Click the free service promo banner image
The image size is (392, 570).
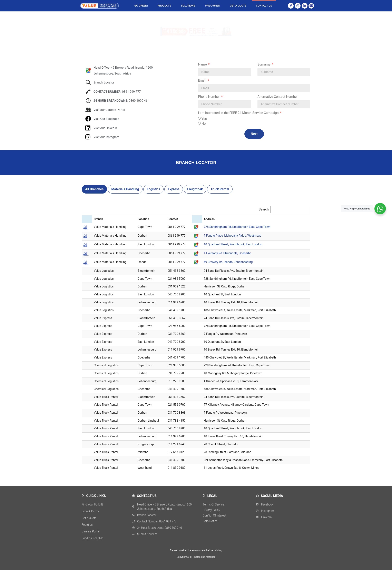(x=196, y=31)
